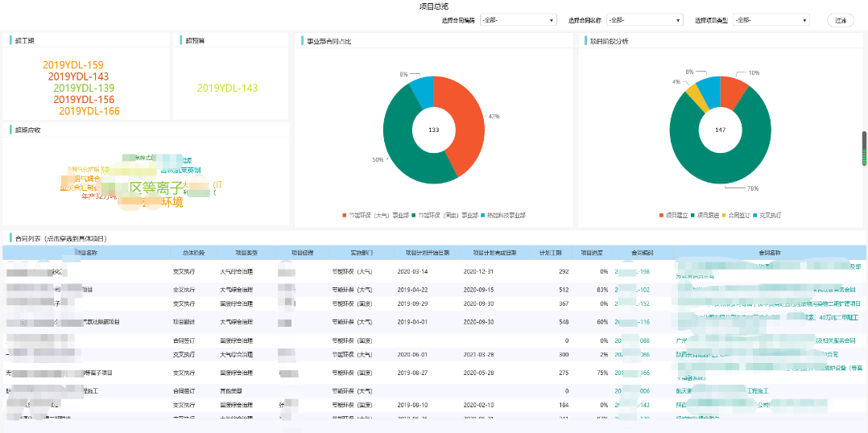Click the start date cell 2019-04-01
Image resolution: width=868 pixels, height=433 pixels.
(412, 322)
